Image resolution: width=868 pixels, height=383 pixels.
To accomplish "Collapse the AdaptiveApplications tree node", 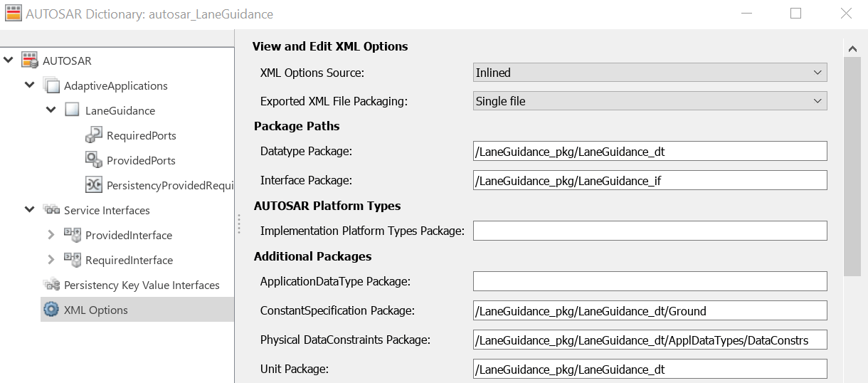I will (x=29, y=85).
